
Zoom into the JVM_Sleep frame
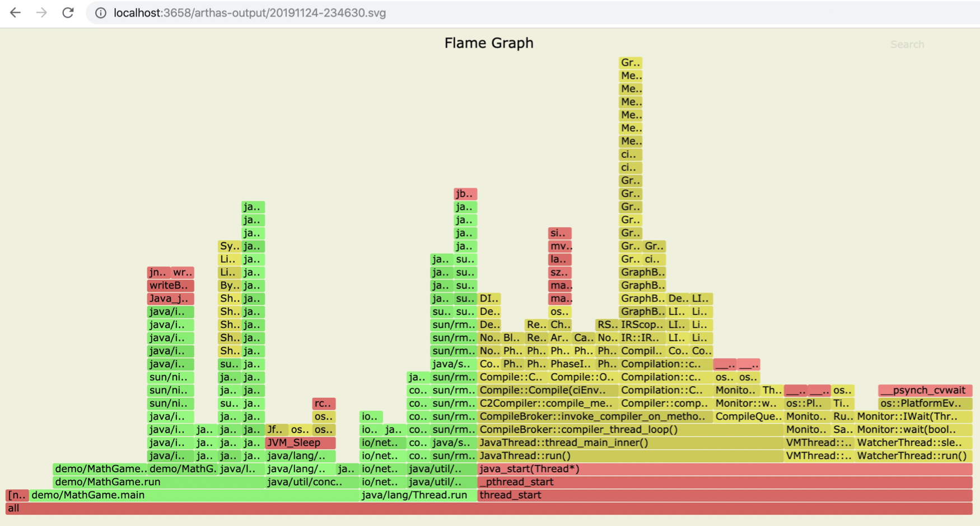point(300,443)
